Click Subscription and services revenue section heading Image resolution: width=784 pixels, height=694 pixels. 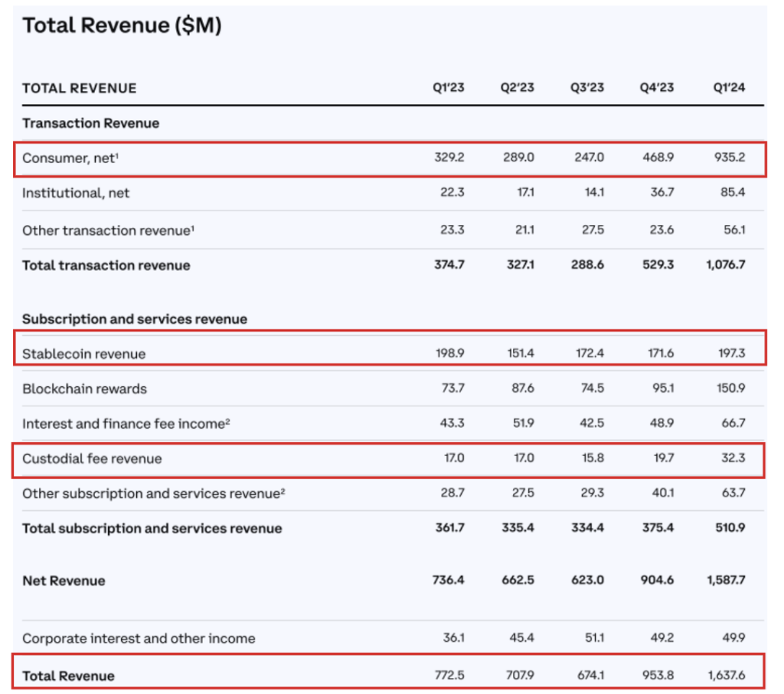tap(135, 319)
